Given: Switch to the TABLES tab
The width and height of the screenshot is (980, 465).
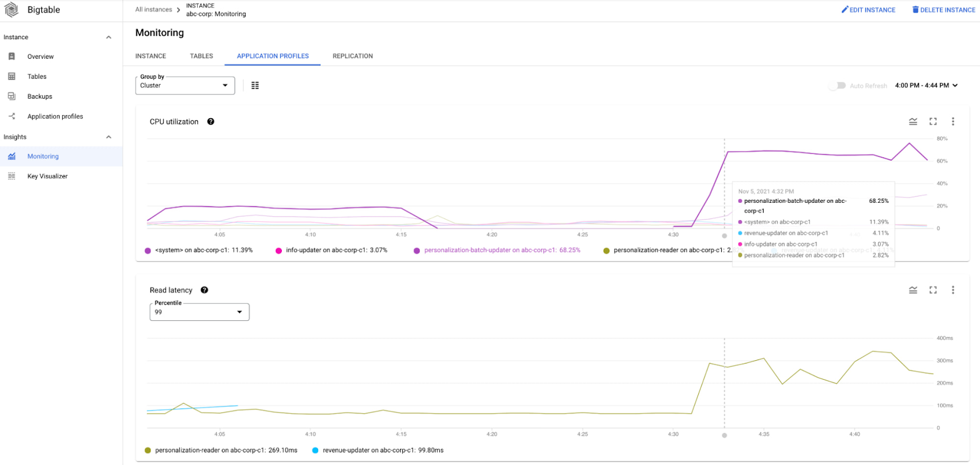Looking at the screenshot, I should 202,56.
